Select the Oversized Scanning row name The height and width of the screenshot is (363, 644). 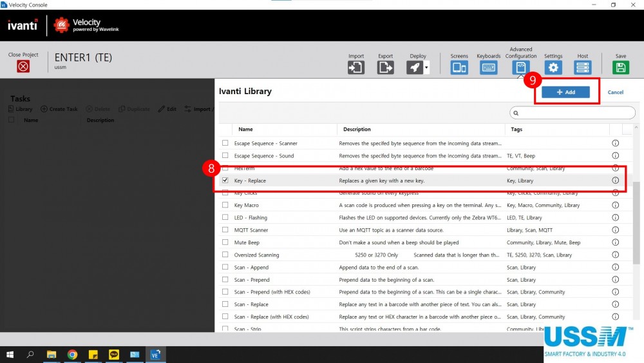click(x=256, y=255)
